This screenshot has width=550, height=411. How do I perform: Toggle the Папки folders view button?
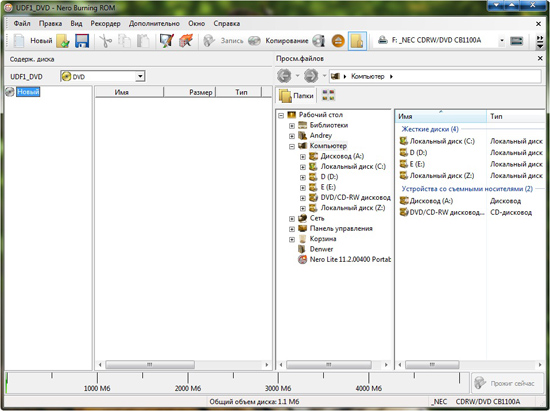coord(296,95)
